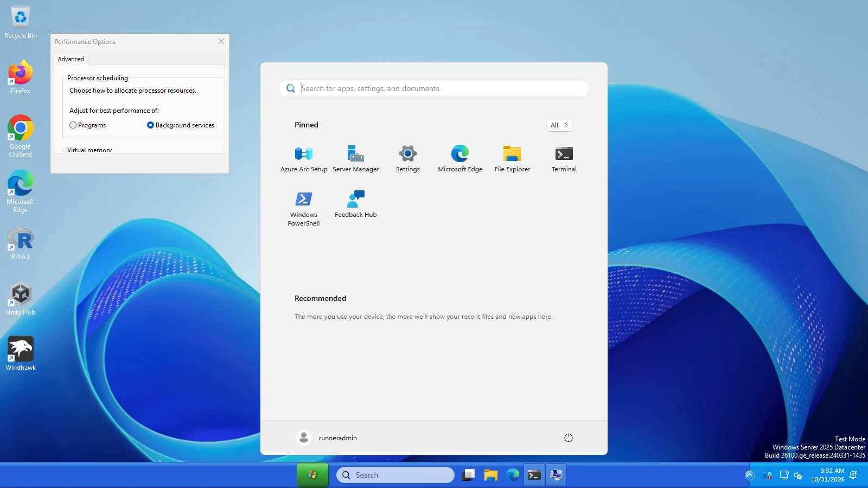Select the Firefox desktop shortcut
Viewport: 868px width, 488px height.
(x=21, y=78)
